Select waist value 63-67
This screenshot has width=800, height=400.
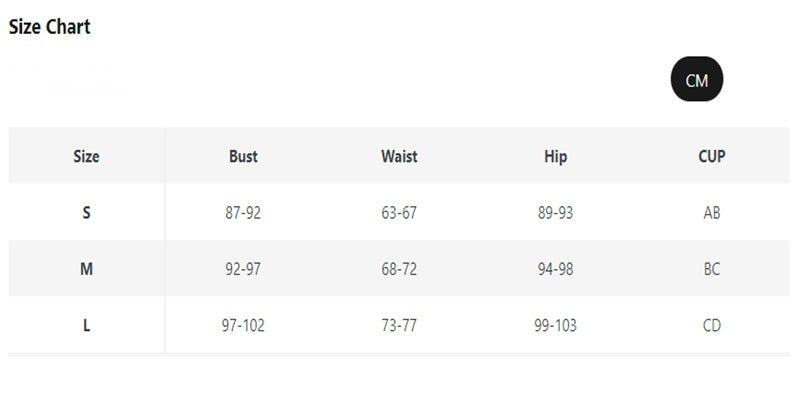tap(399, 212)
